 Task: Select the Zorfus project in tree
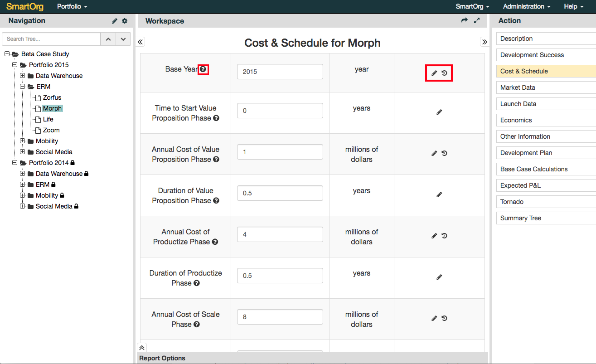(x=52, y=97)
